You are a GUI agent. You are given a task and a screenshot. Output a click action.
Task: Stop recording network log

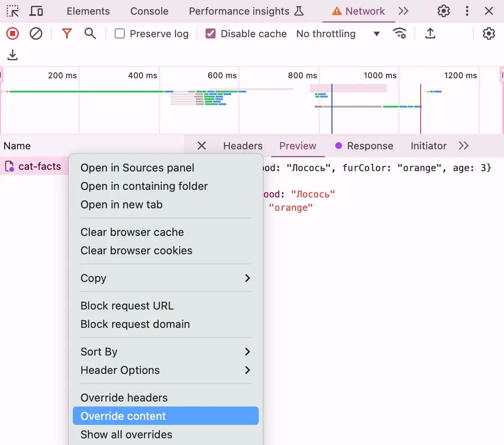(x=12, y=33)
